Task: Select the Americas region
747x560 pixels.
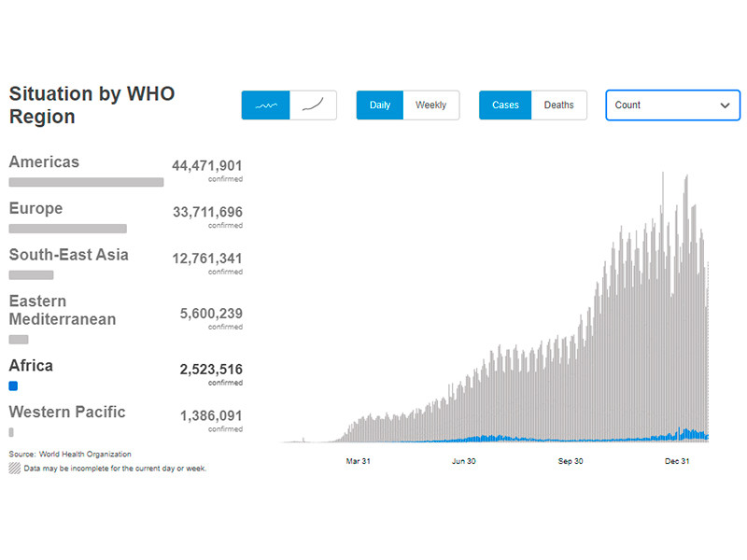Action: point(44,162)
